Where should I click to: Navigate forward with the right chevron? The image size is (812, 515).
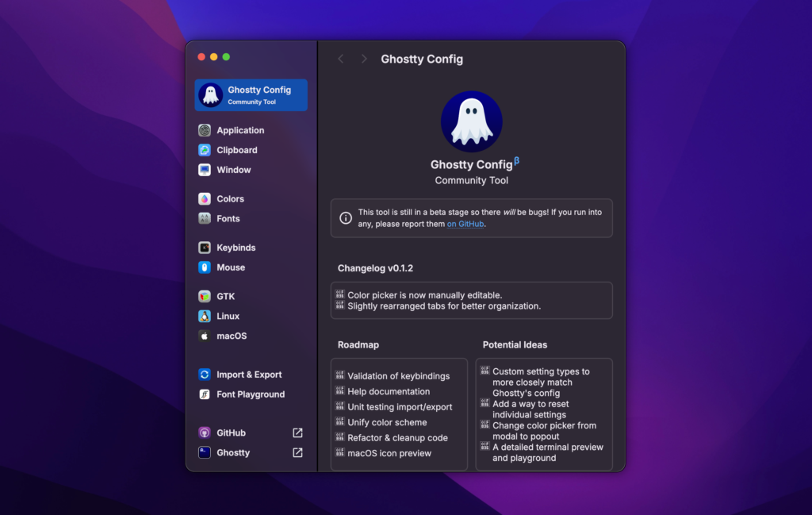coord(364,59)
